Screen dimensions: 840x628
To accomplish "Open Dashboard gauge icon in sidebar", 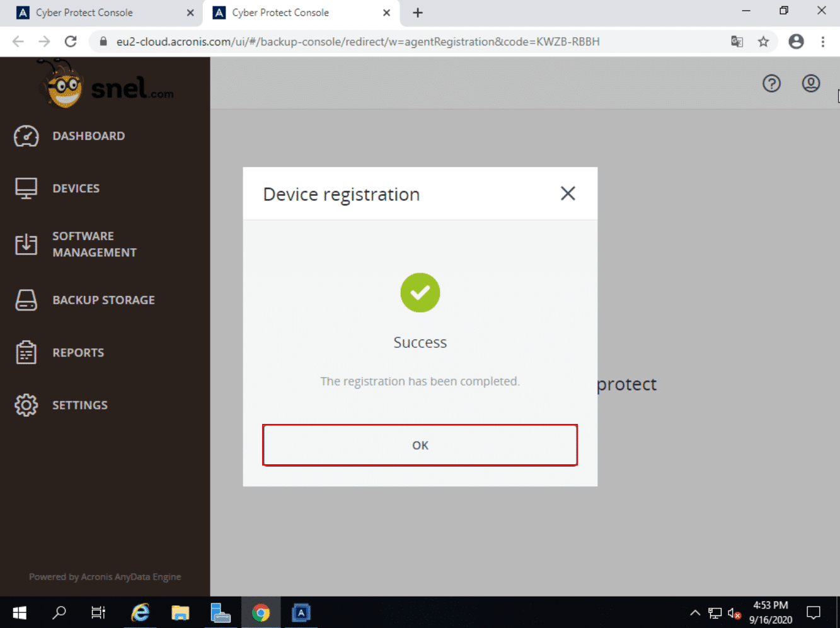I will [26, 136].
